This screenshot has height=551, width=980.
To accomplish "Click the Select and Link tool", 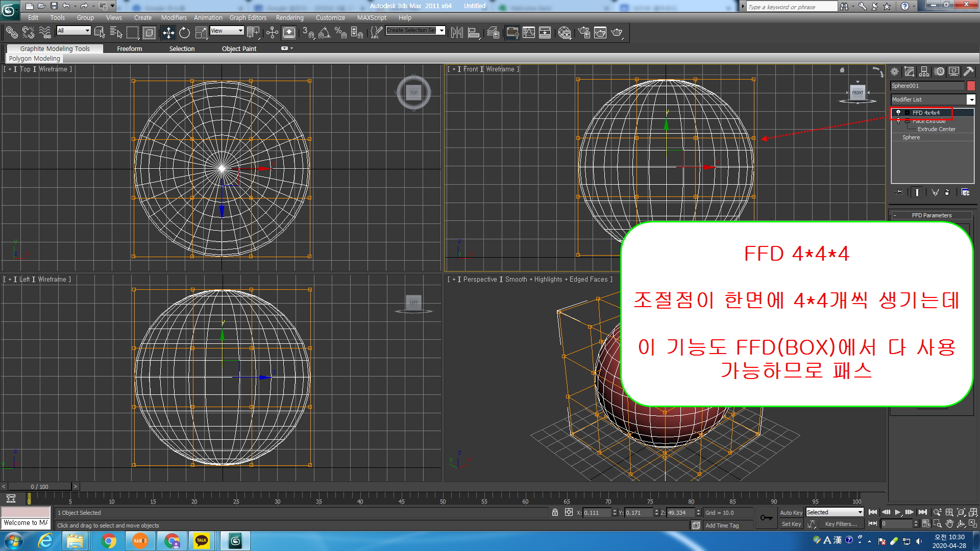I will [11, 33].
